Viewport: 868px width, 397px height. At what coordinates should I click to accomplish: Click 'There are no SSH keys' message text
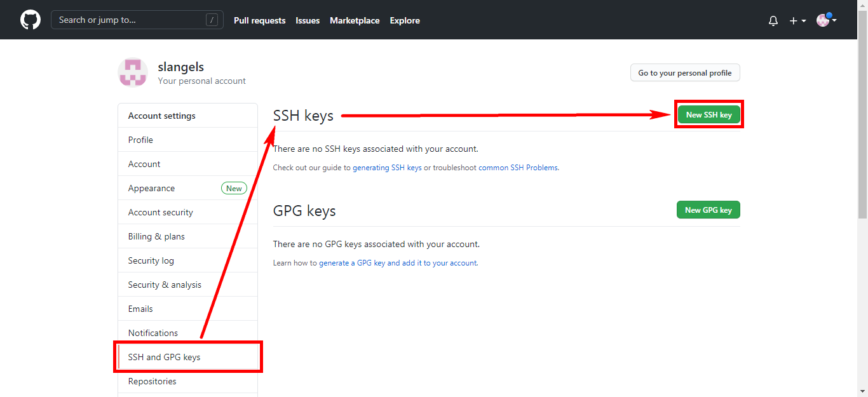pos(376,149)
